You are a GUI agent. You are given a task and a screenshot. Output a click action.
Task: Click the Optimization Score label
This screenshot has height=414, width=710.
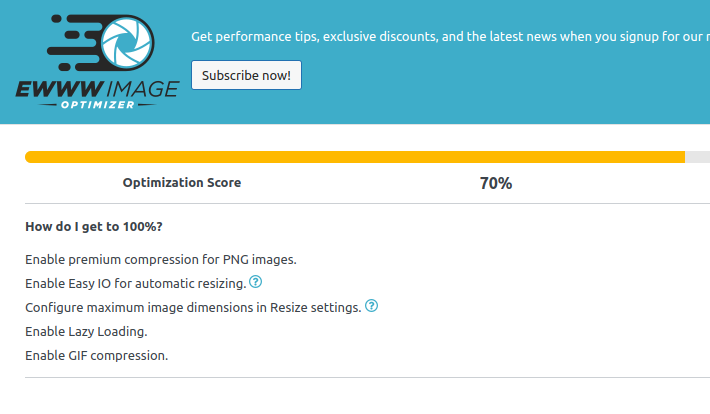[x=182, y=183]
